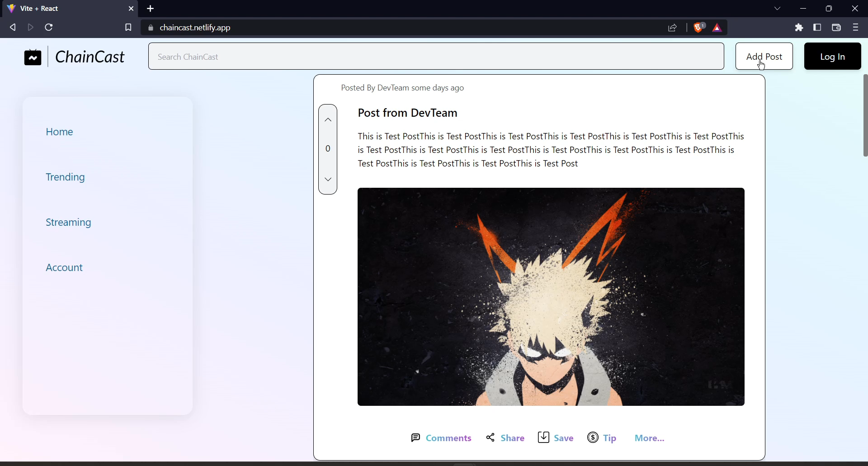Screen dimensions: 868x466
Task: Click the vote count 0
Action: click(328, 148)
